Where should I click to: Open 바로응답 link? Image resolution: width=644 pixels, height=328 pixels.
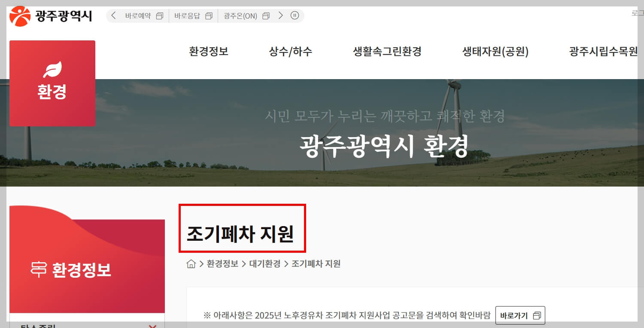pos(187,16)
